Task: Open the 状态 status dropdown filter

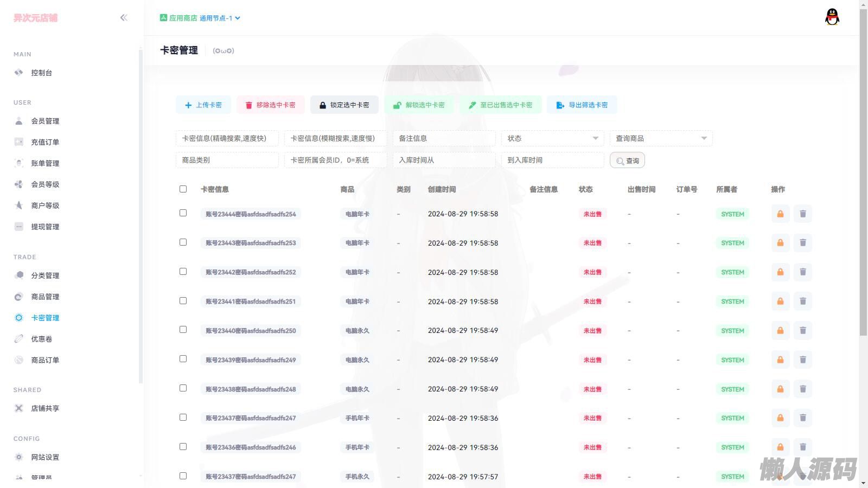Action: point(552,139)
